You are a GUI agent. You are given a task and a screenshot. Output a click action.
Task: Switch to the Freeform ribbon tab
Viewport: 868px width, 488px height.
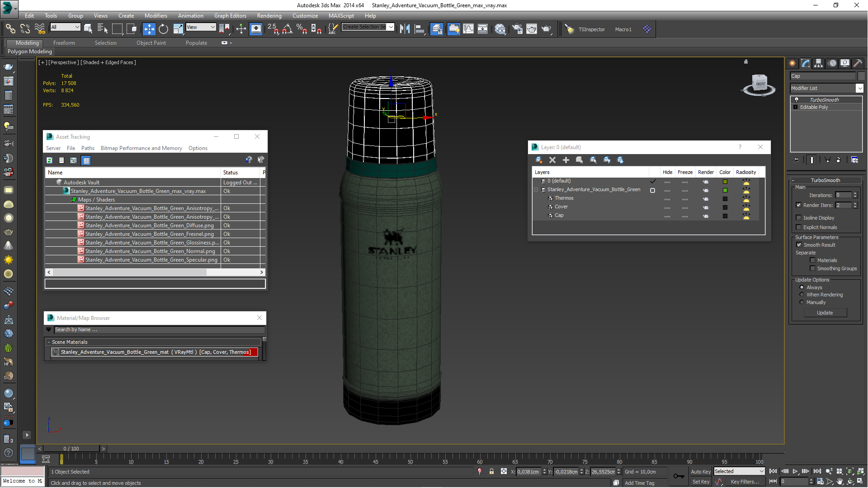tap(64, 43)
